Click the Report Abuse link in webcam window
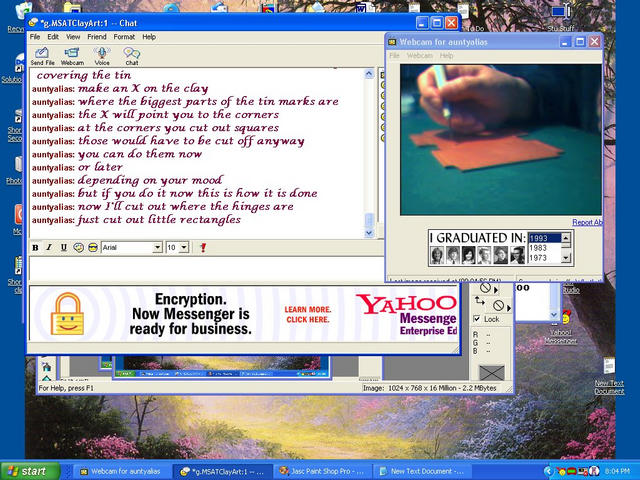Image resolution: width=640 pixels, height=480 pixels. (x=587, y=222)
